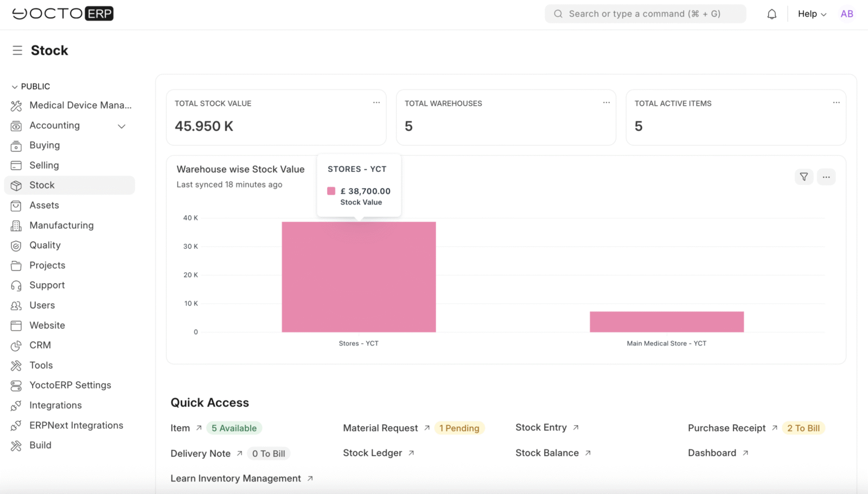Expand the Accounting submenu chevron
Viewport: 868px width, 494px height.
tap(122, 126)
